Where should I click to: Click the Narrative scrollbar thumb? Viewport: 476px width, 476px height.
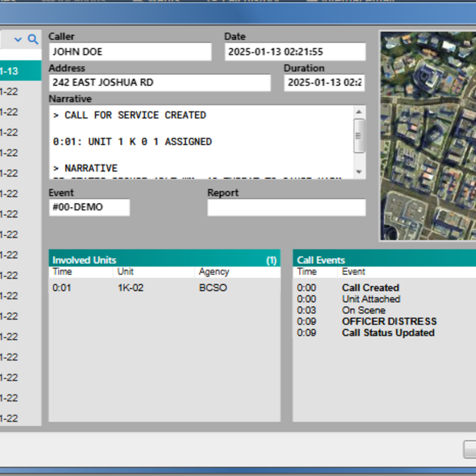point(359,135)
